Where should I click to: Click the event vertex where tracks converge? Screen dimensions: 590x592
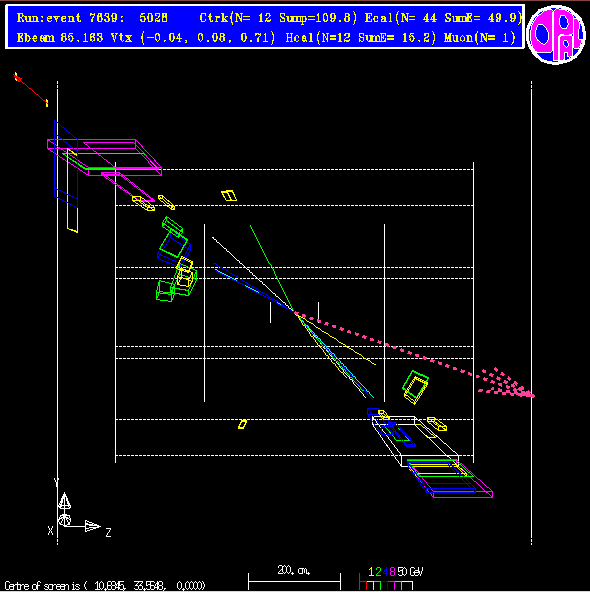coord(294,311)
